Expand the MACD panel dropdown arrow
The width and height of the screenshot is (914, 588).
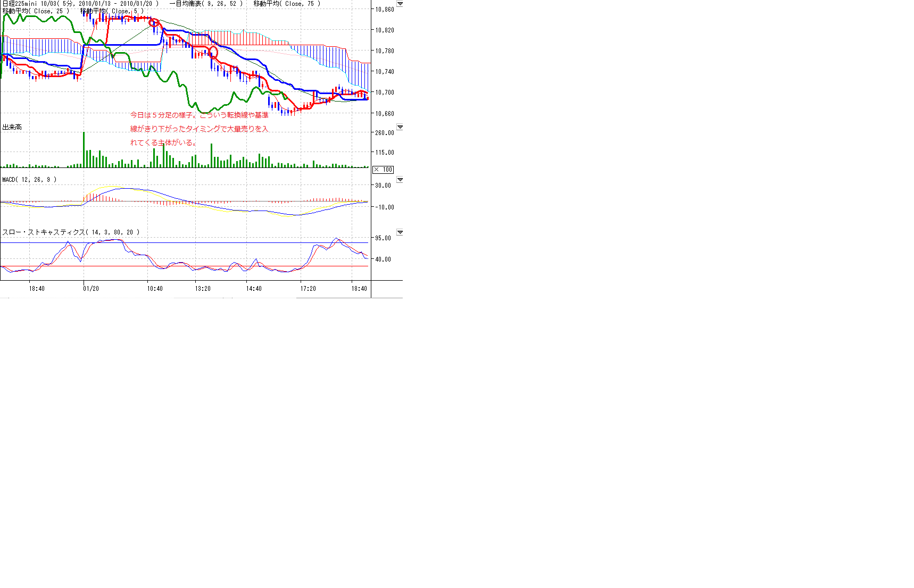point(400,180)
